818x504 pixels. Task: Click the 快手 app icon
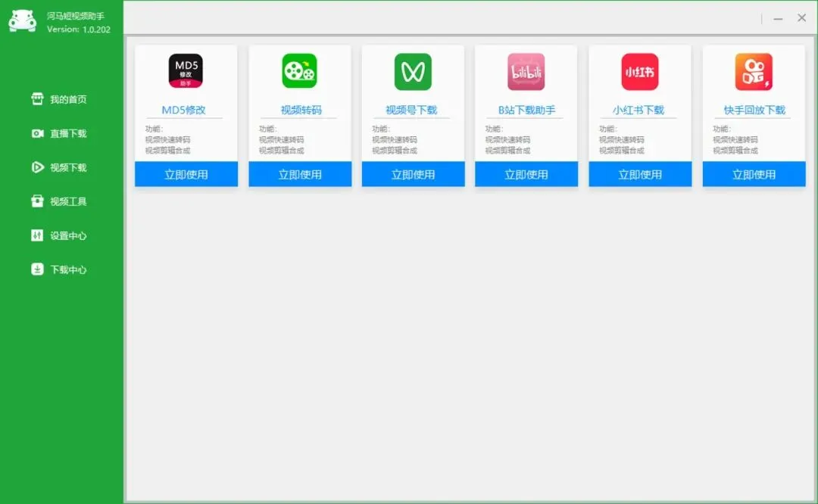tap(754, 71)
